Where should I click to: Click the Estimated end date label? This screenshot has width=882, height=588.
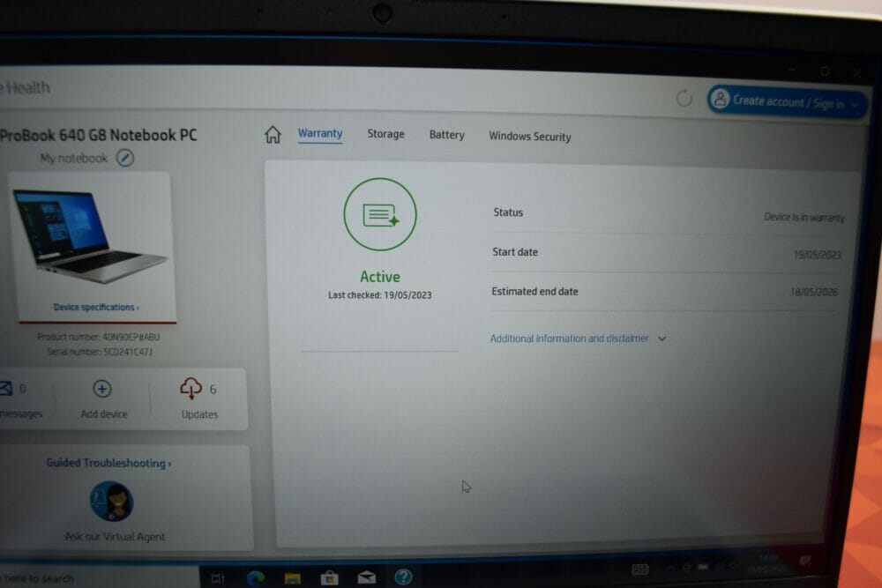[535, 291]
